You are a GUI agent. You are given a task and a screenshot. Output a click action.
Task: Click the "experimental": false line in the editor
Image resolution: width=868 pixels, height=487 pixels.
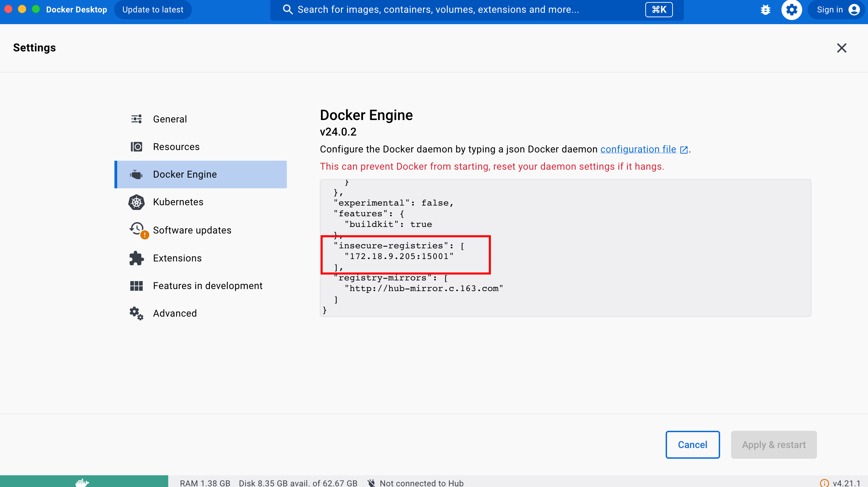point(393,203)
